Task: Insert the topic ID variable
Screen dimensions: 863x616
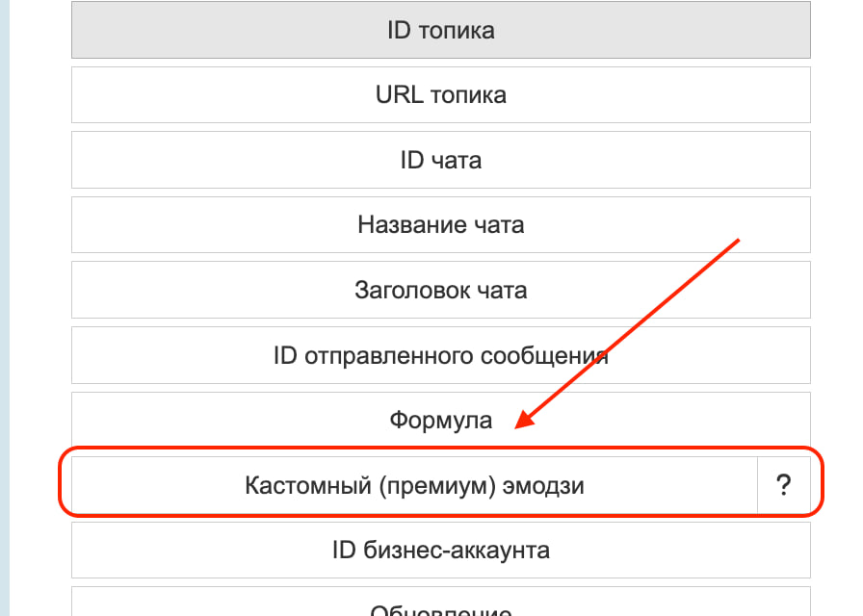Action: click(440, 30)
